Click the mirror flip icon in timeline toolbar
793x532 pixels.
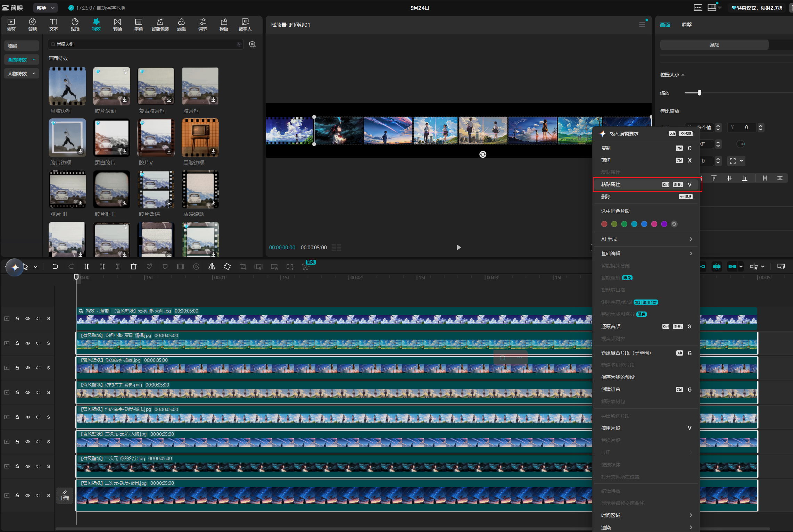click(x=212, y=266)
